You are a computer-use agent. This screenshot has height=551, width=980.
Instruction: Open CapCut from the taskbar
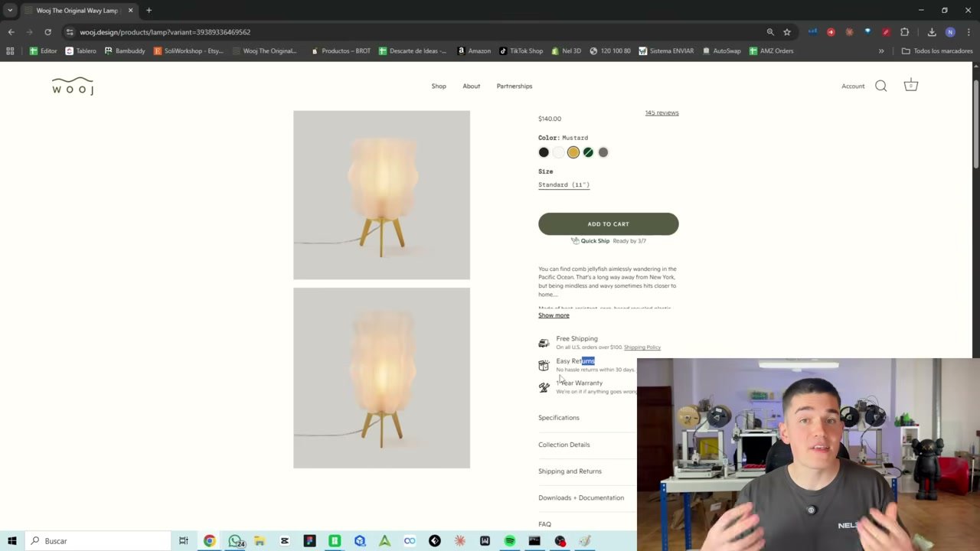285,541
